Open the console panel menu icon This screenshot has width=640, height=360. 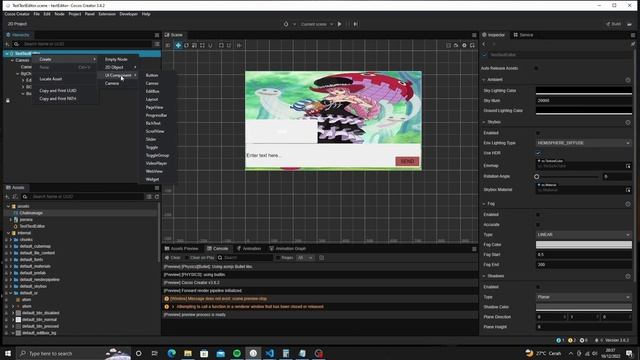[x=474, y=249]
